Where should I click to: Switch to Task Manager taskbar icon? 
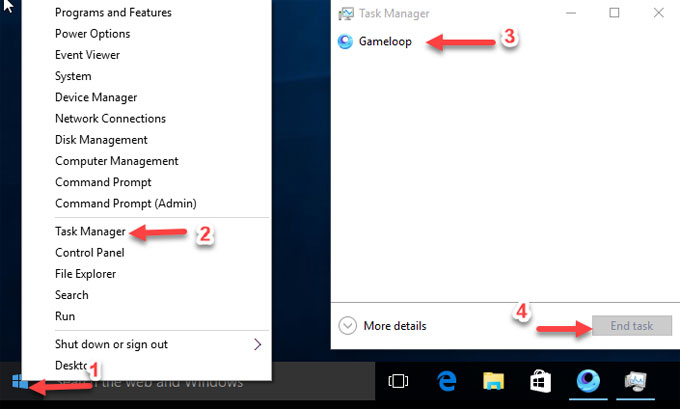[635, 381]
